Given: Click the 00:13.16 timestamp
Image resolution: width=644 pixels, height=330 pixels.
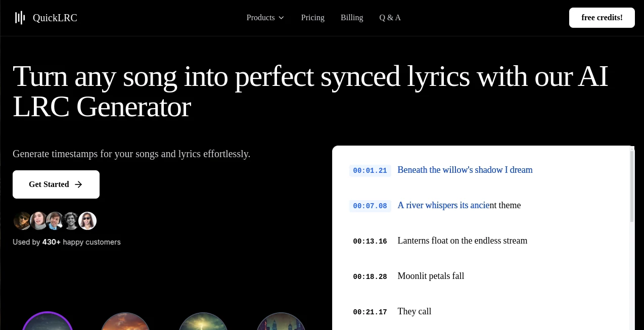Looking at the screenshot, I should point(370,242).
